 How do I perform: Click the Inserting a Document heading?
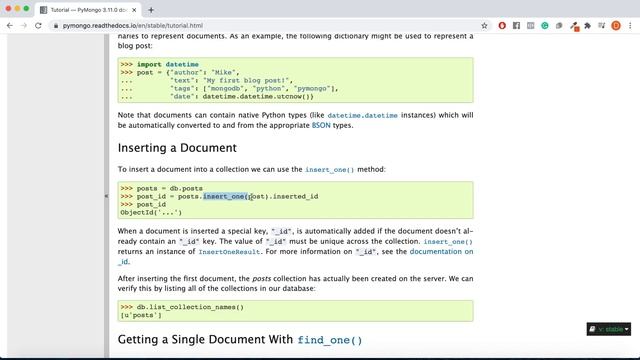point(177,148)
